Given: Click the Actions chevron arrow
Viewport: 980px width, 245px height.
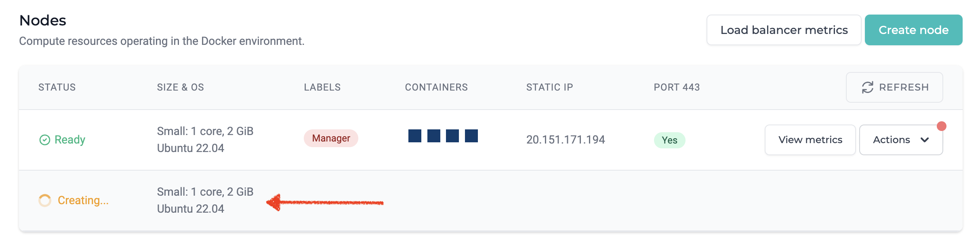Looking at the screenshot, I should 925,140.
